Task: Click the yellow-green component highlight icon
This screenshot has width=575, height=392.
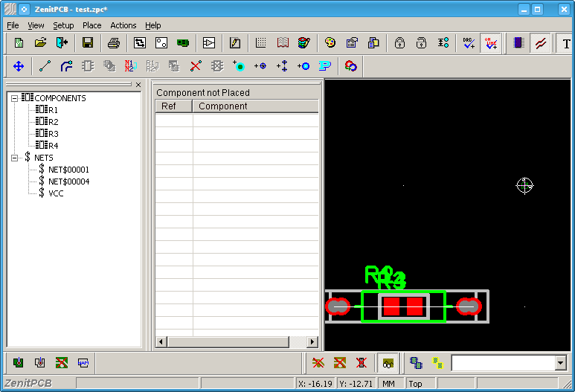Action: pos(438,363)
